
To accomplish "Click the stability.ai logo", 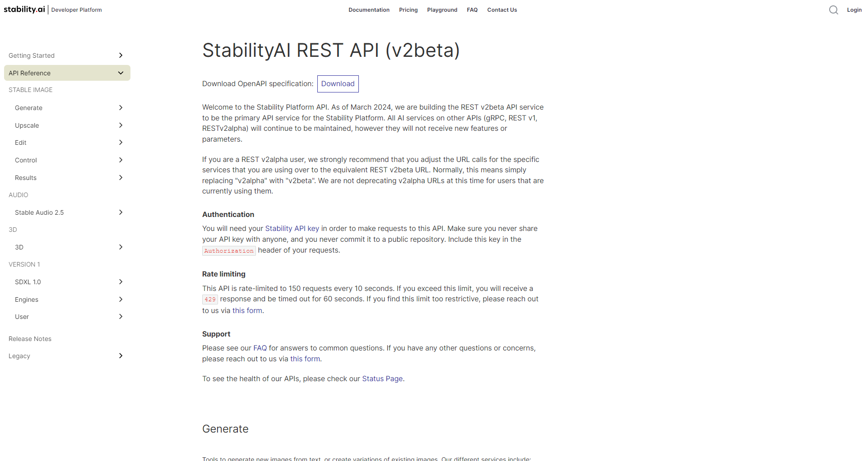I will (24, 9).
